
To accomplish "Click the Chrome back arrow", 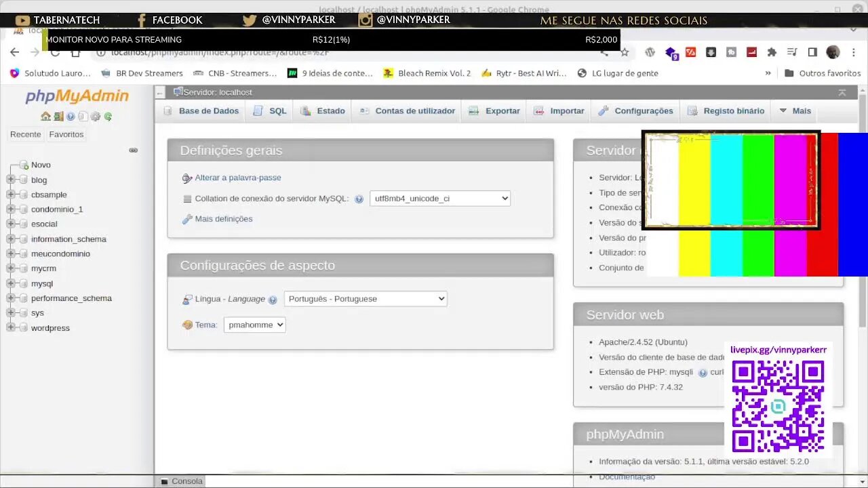I will tap(15, 52).
